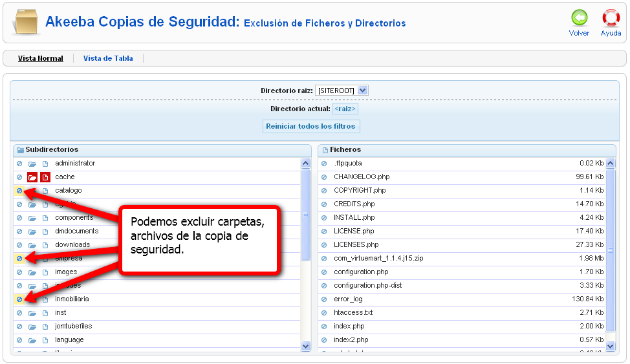This screenshot has height=364, width=630.
Task: Select com_virtuemart_1.1.4.j15.zip file name
Action: [378, 258]
